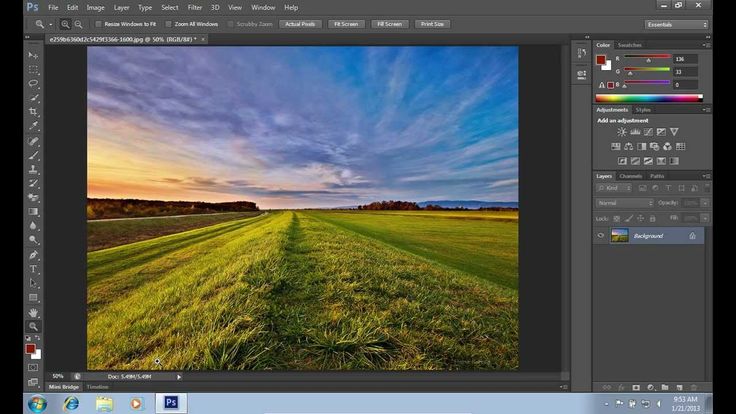Select the Crop tool
The image size is (736, 414).
point(33,112)
